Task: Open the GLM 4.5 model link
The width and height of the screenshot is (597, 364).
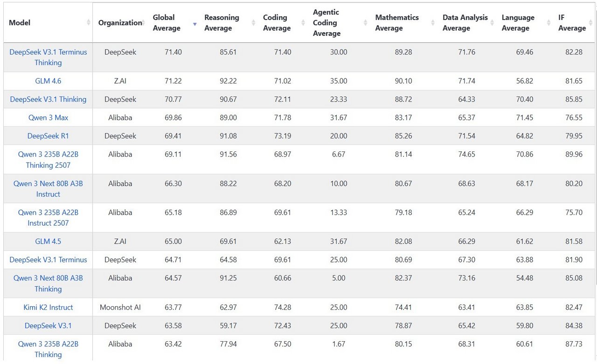Action: coord(48,241)
